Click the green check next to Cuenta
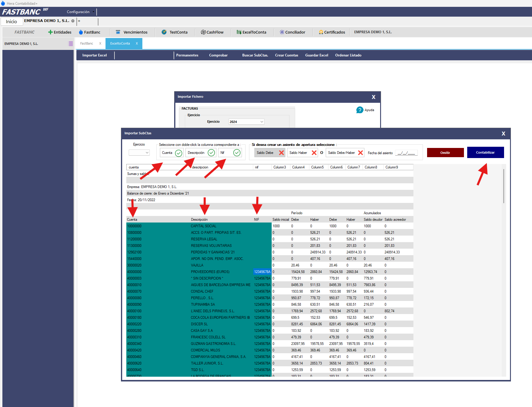532x407 pixels. coord(179,153)
